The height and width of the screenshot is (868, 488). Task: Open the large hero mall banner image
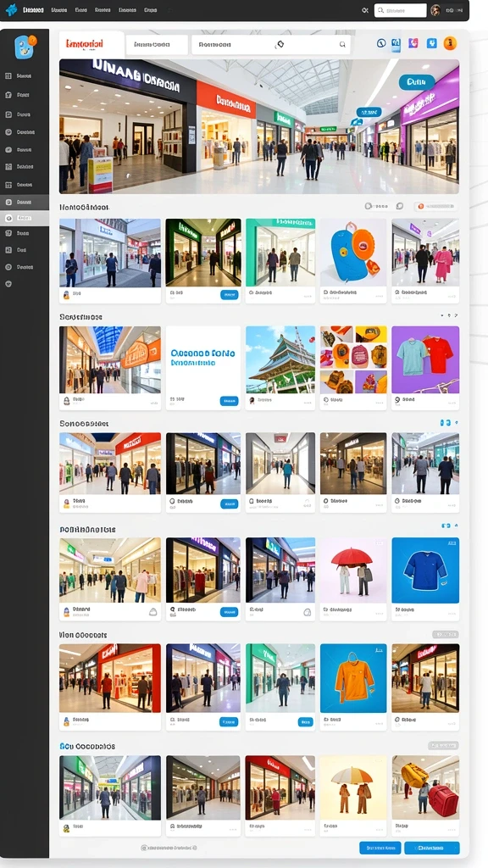[x=259, y=126]
